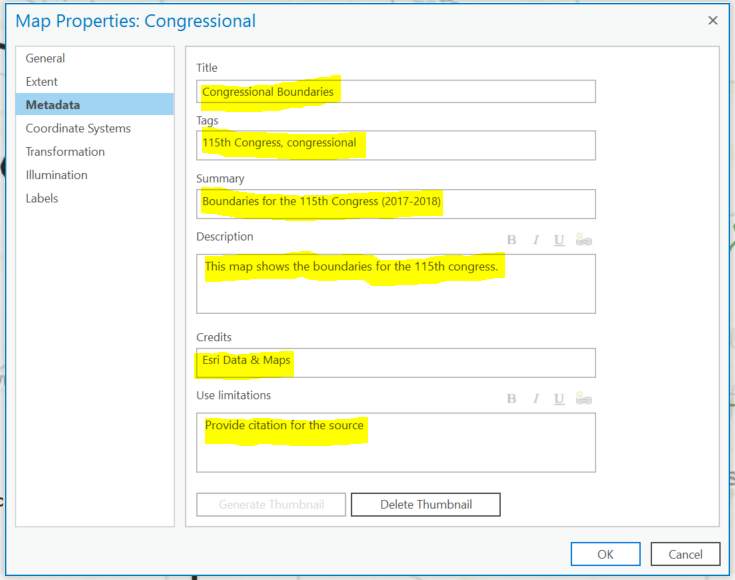Screen dimensions: 735x580
Task: Click into the Credits field
Action: click(396, 362)
